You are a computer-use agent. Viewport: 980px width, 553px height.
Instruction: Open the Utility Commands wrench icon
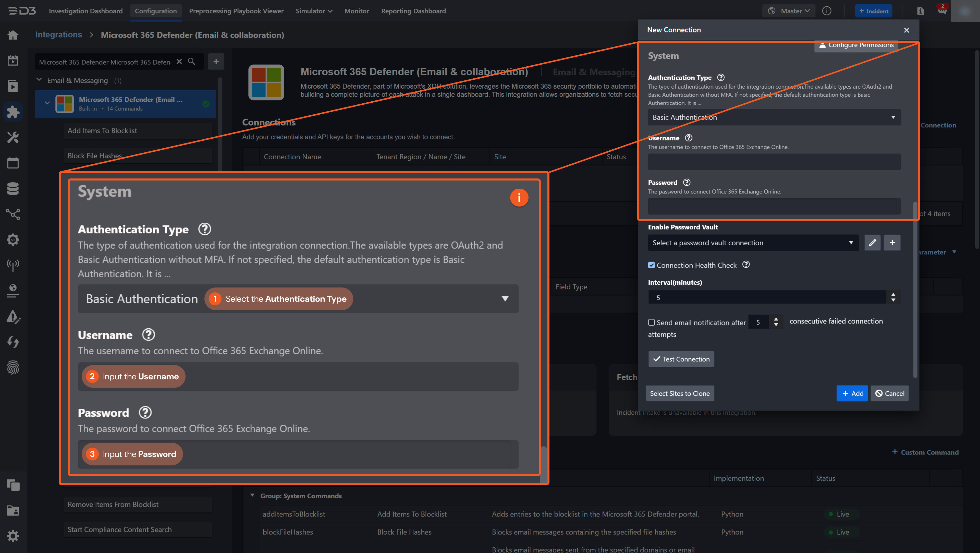tap(13, 137)
